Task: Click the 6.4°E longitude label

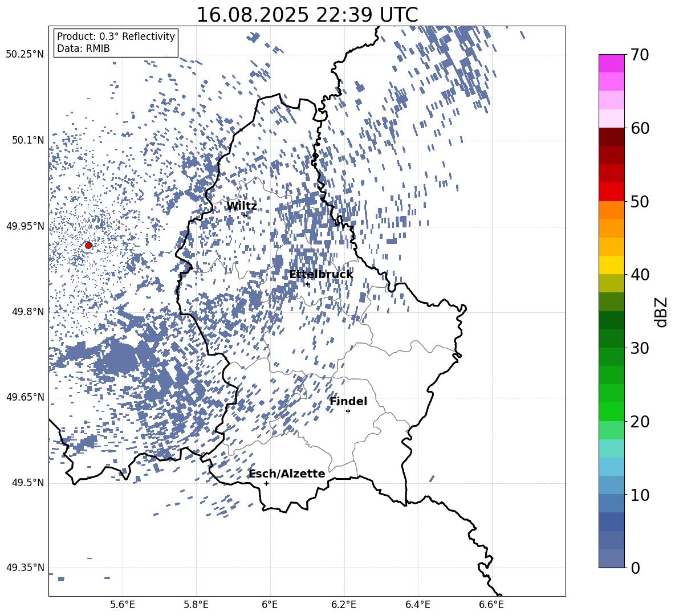Action: 418,605
